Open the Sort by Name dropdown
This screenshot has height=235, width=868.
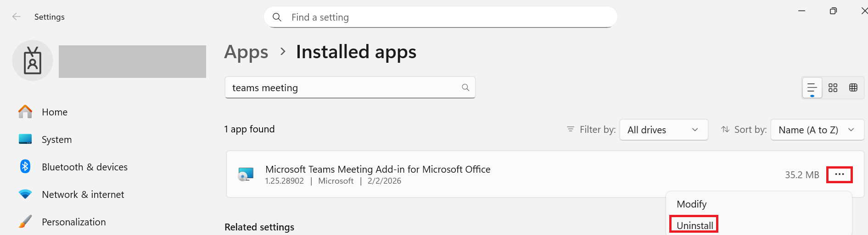point(817,130)
